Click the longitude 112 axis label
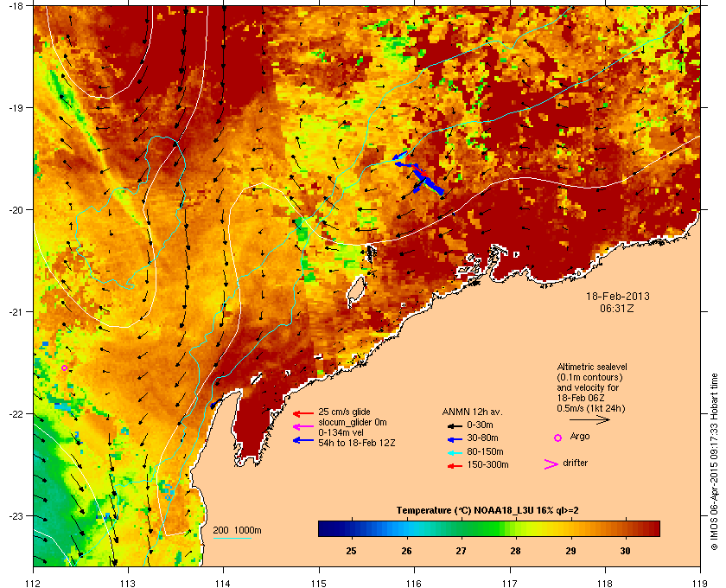726x588 pixels. [x=34, y=584]
